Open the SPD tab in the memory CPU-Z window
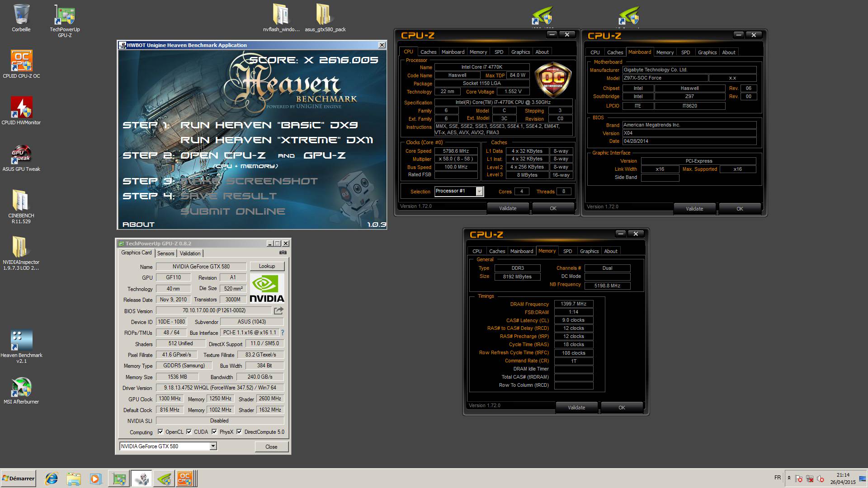The height and width of the screenshot is (488, 868). (x=567, y=251)
